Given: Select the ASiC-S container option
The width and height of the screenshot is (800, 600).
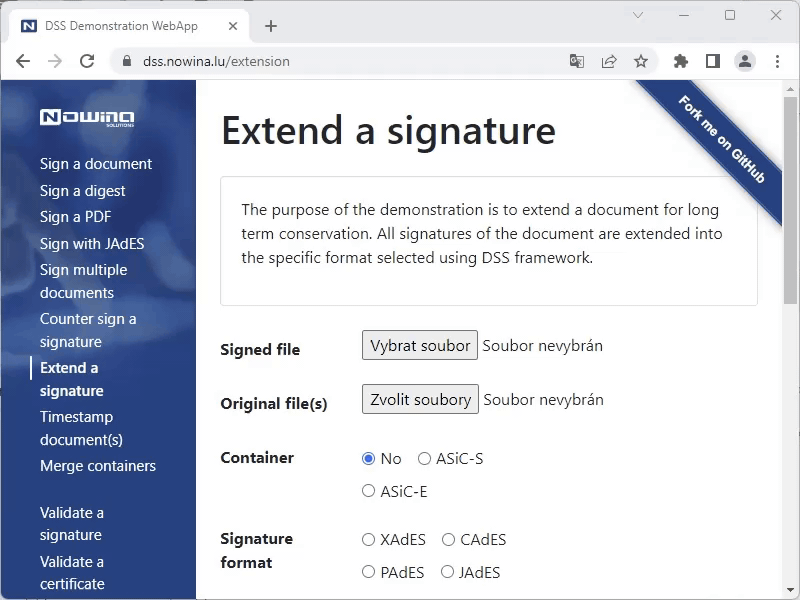Looking at the screenshot, I should (x=424, y=459).
